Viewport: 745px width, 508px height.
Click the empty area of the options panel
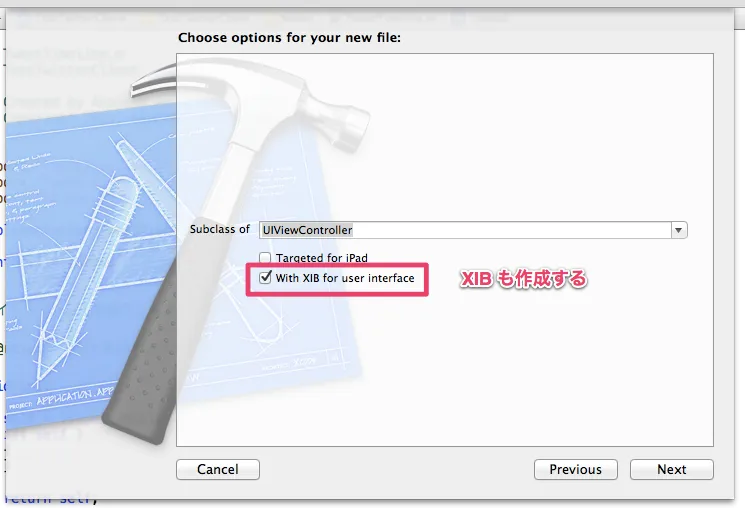tap(546, 371)
